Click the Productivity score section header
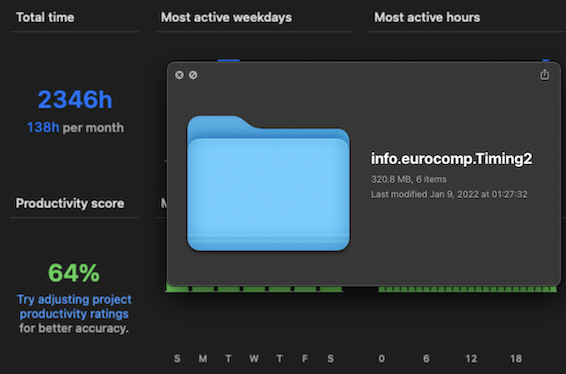Screen dimensions: 566x374 (x=70, y=203)
